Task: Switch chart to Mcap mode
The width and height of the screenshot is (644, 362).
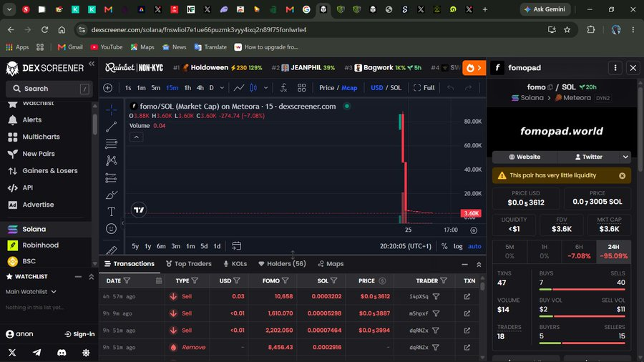Action: [x=349, y=88]
